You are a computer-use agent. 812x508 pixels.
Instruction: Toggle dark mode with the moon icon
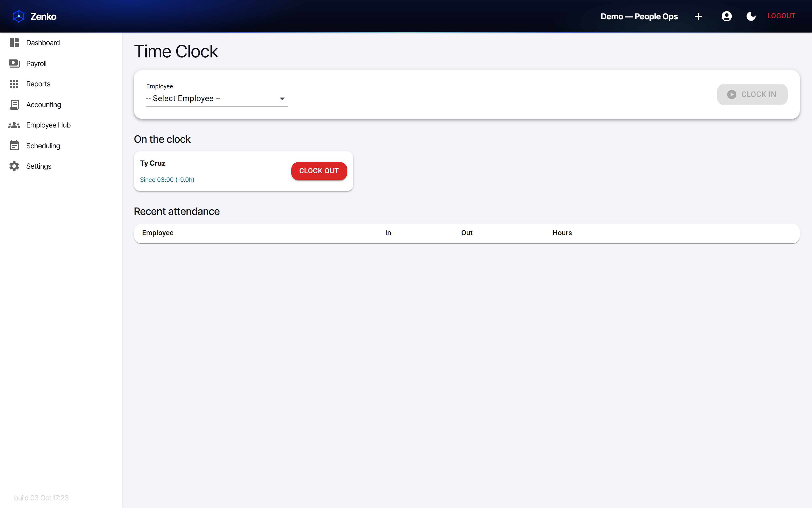tap(751, 16)
